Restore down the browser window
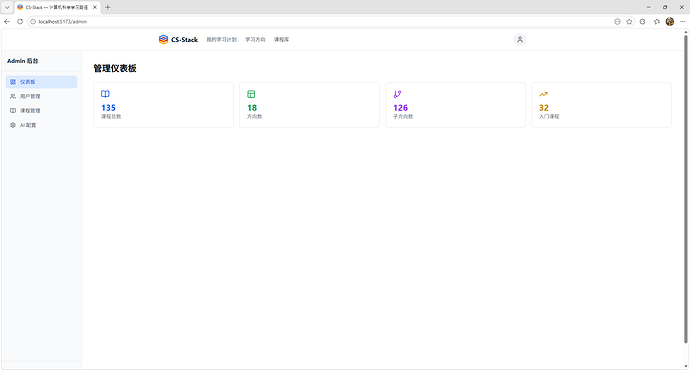690x370 pixels. coord(665,7)
